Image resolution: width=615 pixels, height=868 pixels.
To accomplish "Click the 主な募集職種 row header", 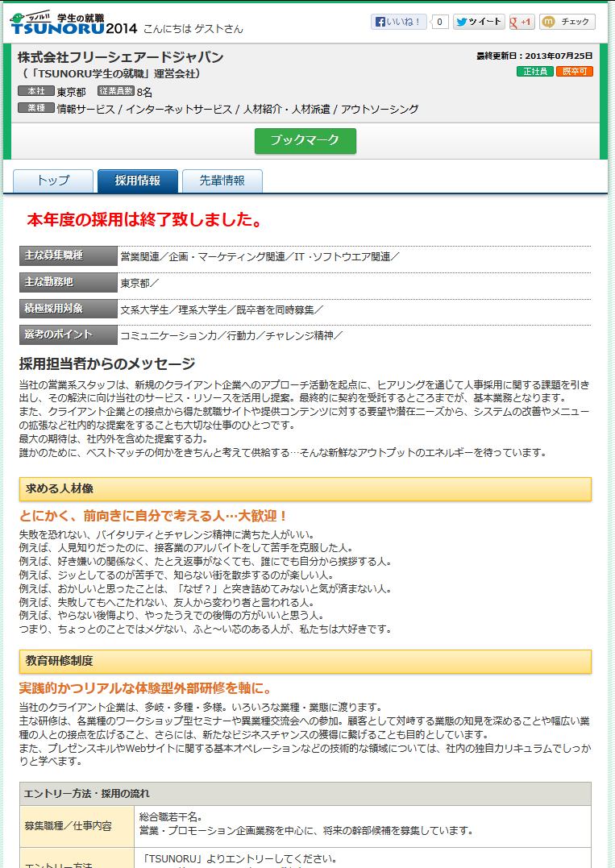I will (69, 255).
